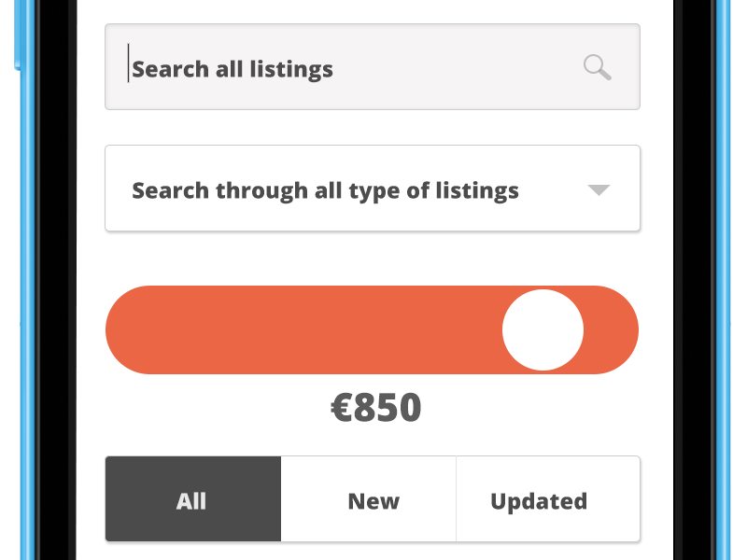The image size is (747, 560).
Task: Open the 'Search through all type of listings' dropdown
Action: 372,189
